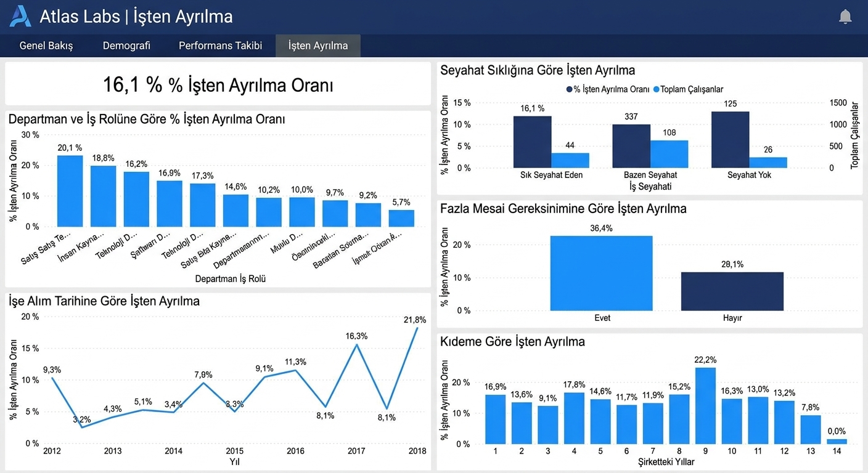Click the 'Şirketteki Yıllar' axis title
Screen dimensions: 868x473
pos(666,461)
